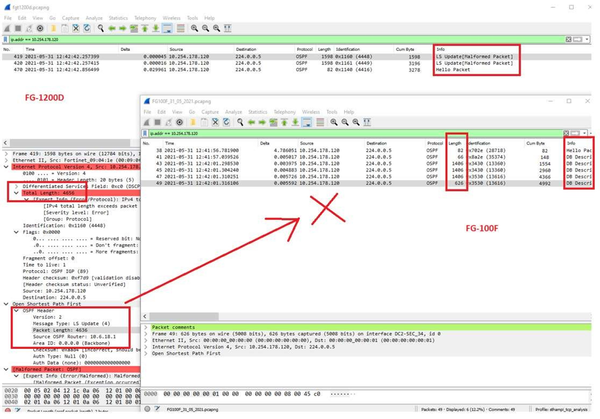Go to last packet icon in FG-1200D toolbar
600x419 pixels.
coord(156,28)
